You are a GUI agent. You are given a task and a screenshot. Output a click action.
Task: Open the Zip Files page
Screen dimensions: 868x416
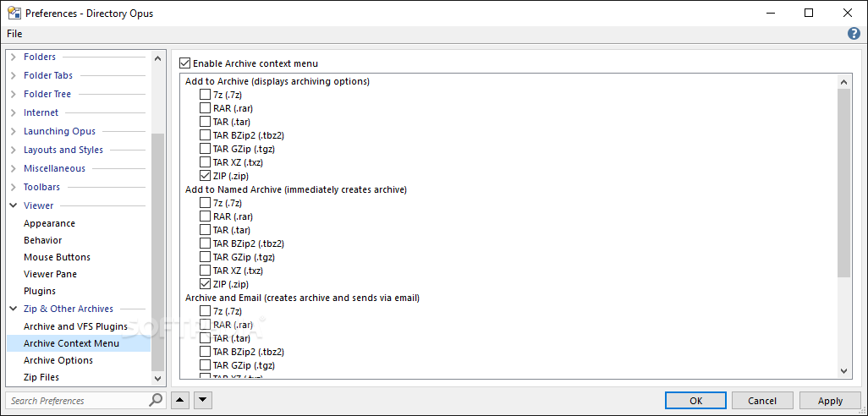click(x=41, y=377)
